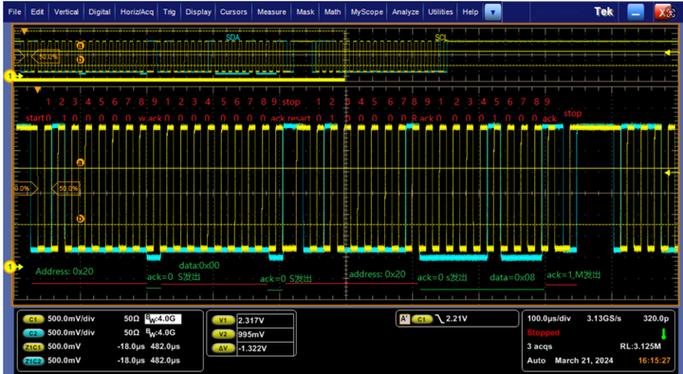683x374 pixels.
Task: Click the trigger A' source badge
Action: click(x=403, y=319)
